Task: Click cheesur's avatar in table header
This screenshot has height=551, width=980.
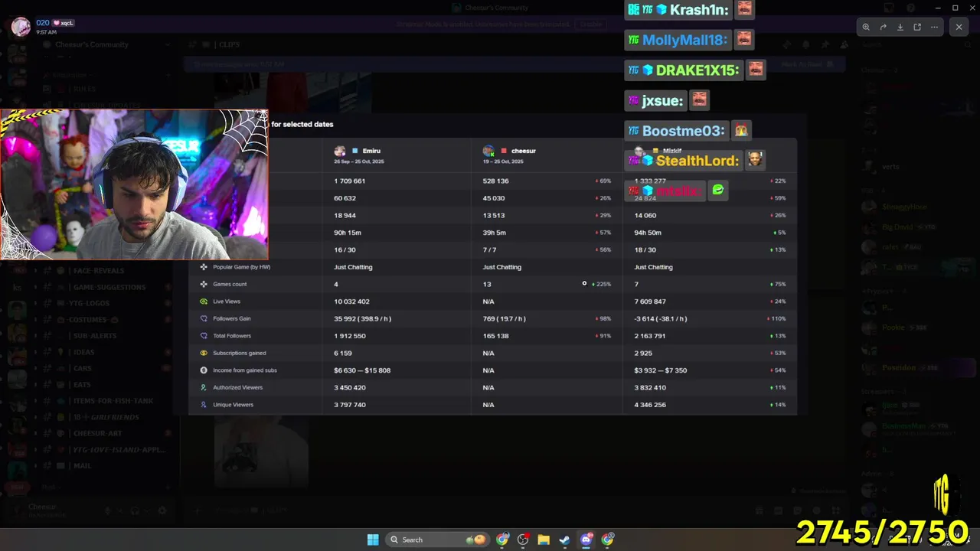Action: (x=488, y=152)
